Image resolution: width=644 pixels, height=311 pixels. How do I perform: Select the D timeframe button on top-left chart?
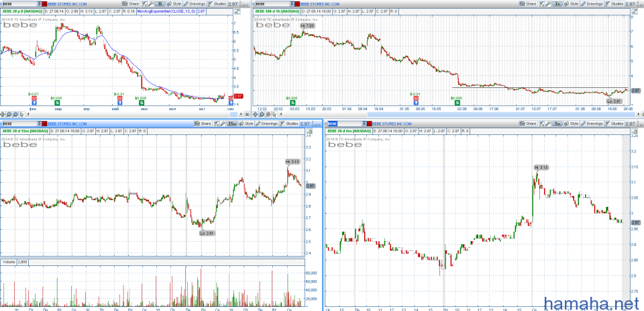[160, 4]
